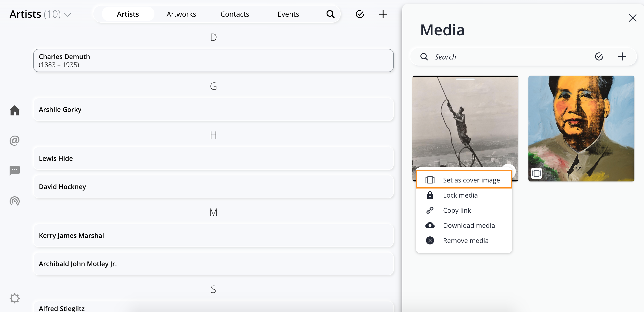This screenshot has height=312, width=644.
Task: Choose Remove media from context menu
Action: (464, 241)
